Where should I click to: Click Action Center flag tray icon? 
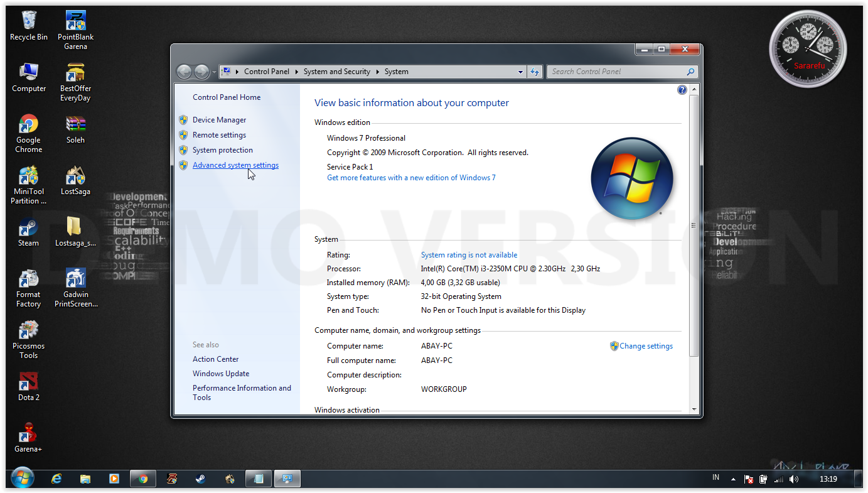point(749,479)
